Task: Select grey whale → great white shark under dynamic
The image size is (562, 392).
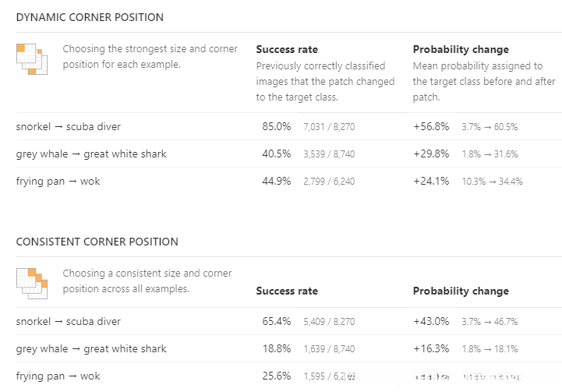Action: pos(91,154)
